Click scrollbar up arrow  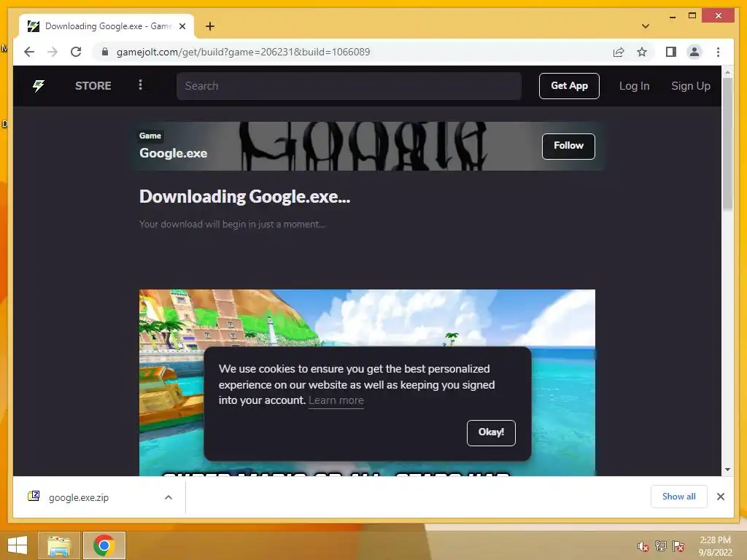pos(727,72)
